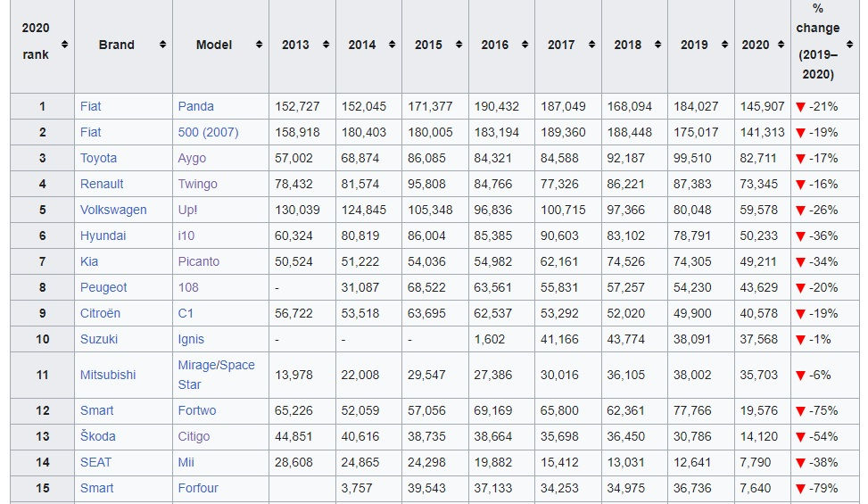Image resolution: width=868 pixels, height=504 pixels.
Task: Open the Smart link in Forfour row
Action: (x=97, y=488)
